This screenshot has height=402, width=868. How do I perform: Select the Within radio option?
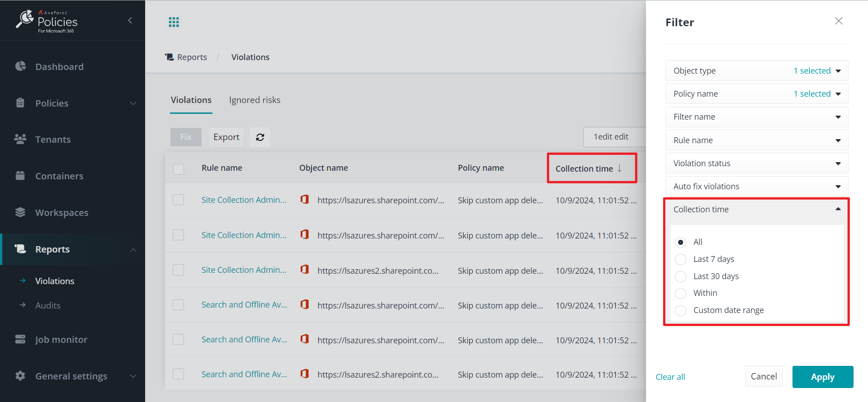pyautogui.click(x=680, y=293)
